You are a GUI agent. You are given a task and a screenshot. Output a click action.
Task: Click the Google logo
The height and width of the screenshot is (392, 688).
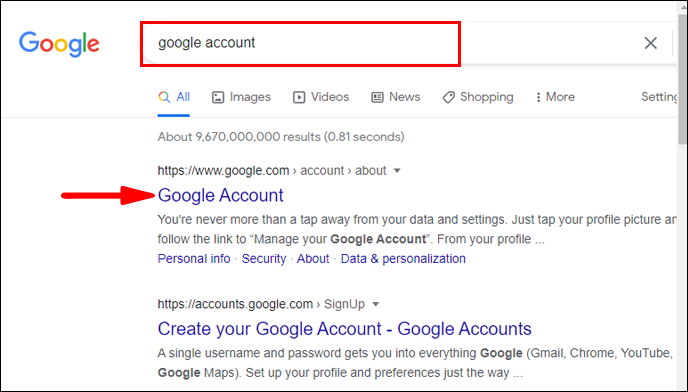tap(59, 44)
